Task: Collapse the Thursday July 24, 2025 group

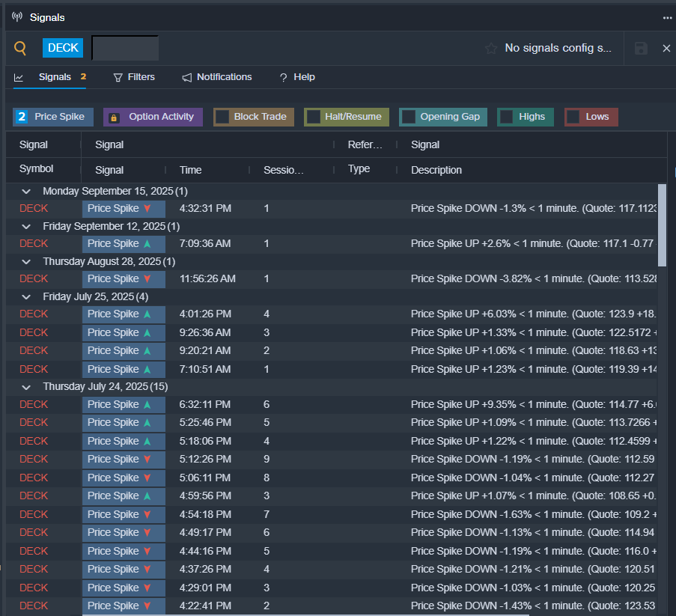Action: [27, 387]
